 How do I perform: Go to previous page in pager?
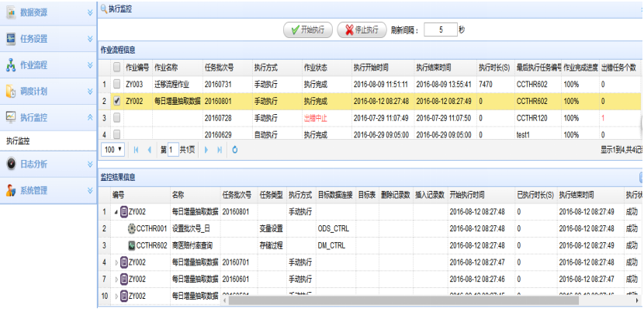[x=150, y=150]
